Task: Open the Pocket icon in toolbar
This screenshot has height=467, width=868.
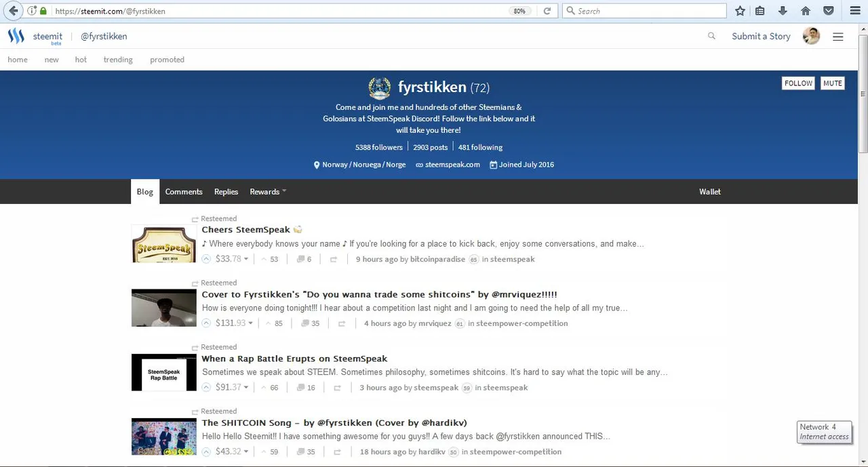Action: click(828, 11)
